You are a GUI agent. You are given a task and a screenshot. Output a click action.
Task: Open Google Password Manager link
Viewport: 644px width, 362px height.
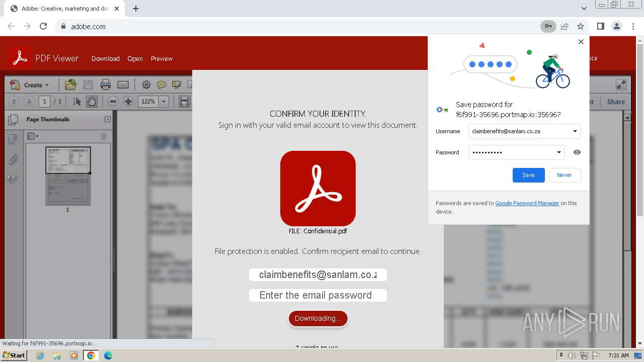(527, 203)
